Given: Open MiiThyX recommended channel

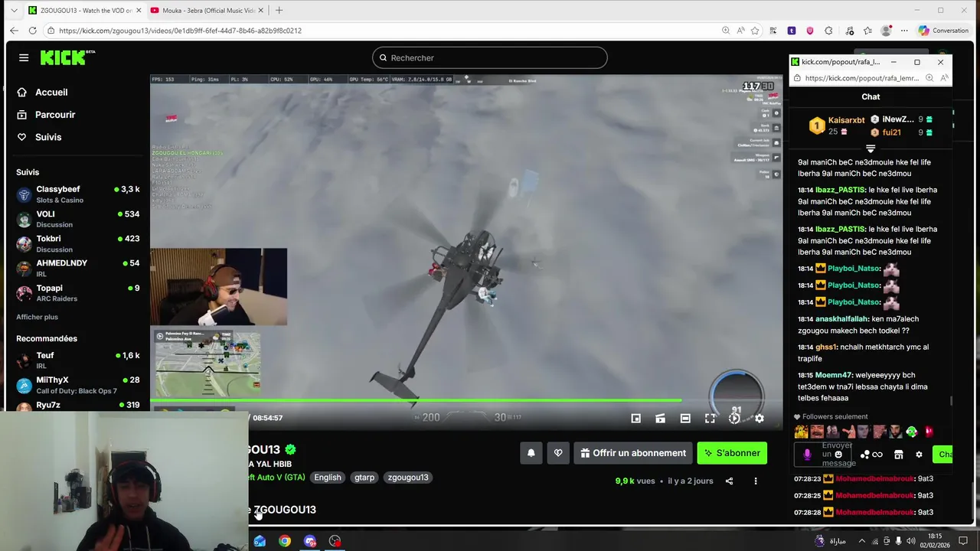Looking at the screenshot, I should coord(77,385).
